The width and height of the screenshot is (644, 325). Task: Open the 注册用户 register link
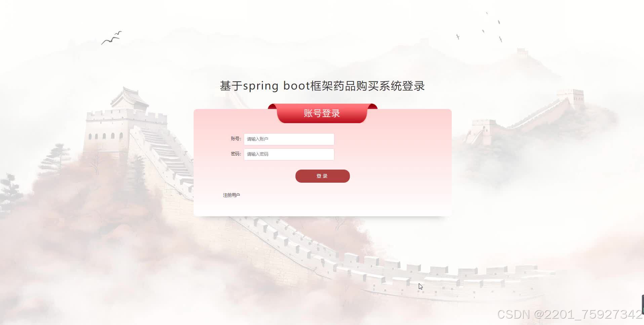click(231, 195)
